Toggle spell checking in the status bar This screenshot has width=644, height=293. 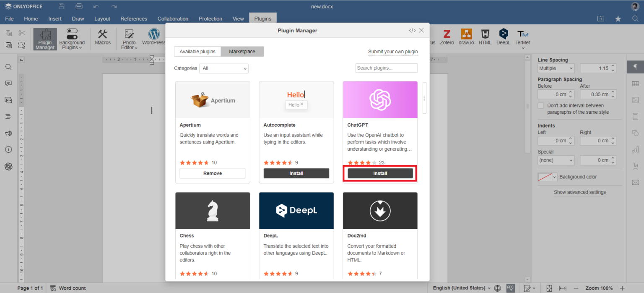[x=511, y=288]
